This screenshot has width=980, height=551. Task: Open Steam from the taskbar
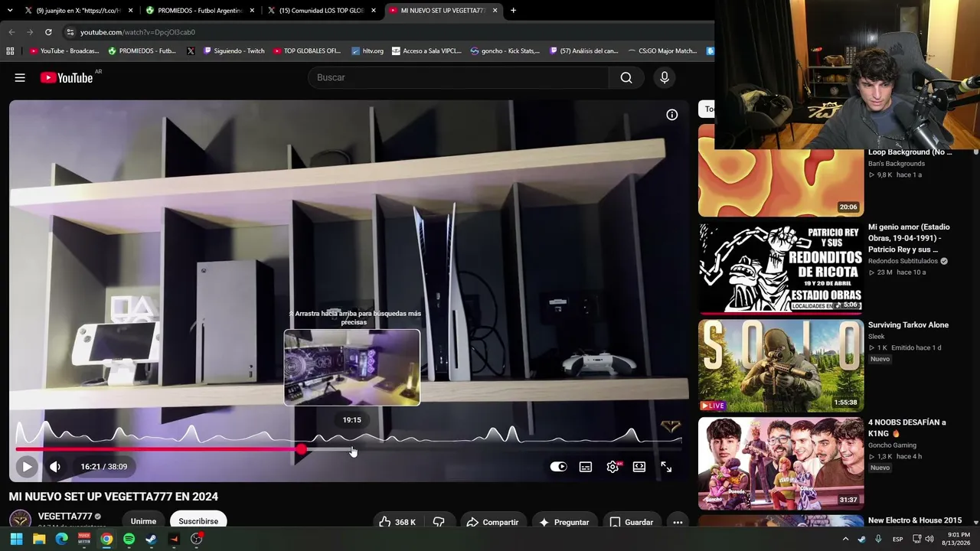pos(152,539)
